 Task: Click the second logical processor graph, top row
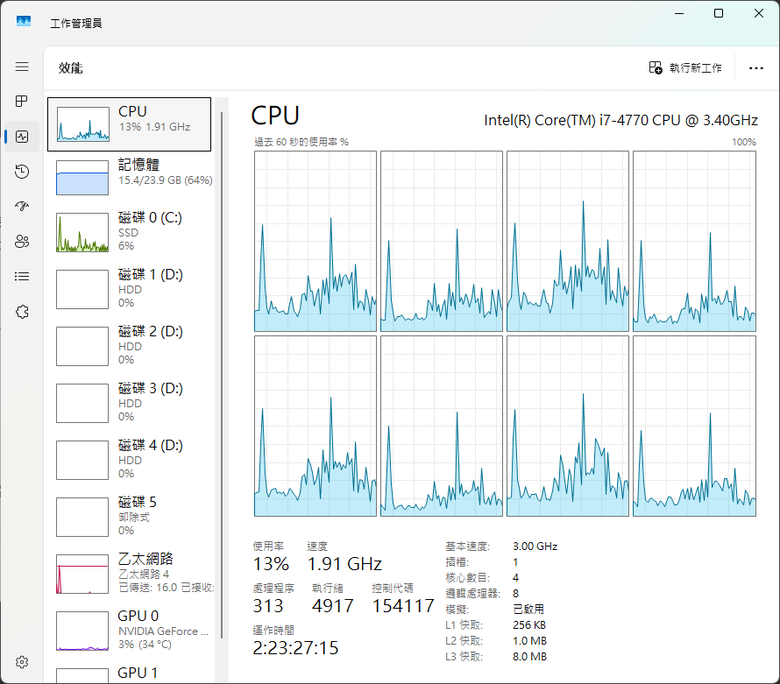point(442,241)
